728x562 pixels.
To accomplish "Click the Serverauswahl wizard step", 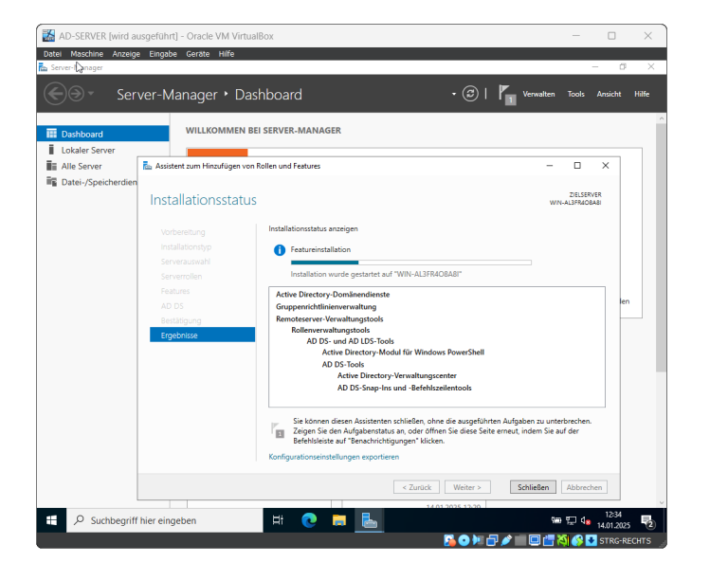I will [x=185, y=262].
